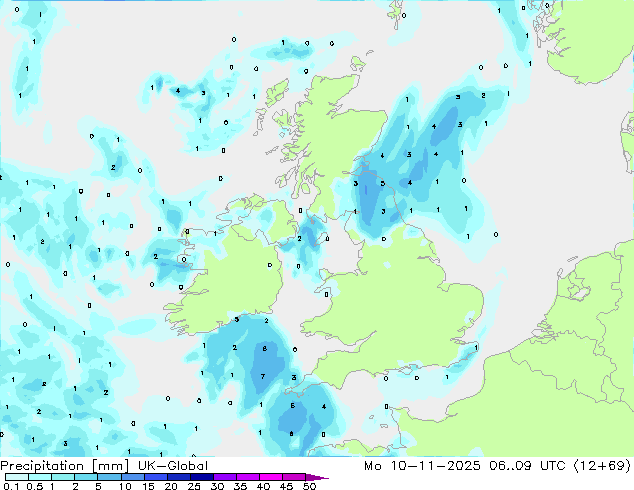Click the '50' legend label

(309, 486)
